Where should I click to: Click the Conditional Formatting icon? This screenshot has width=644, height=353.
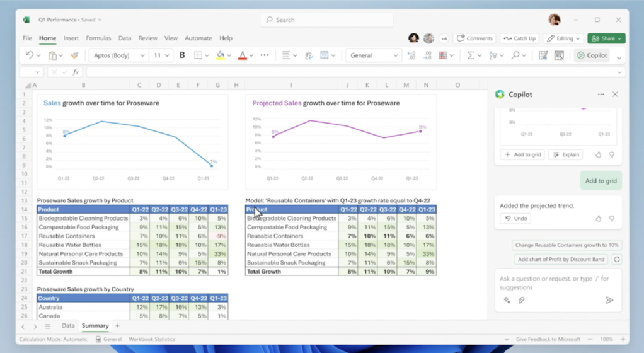pos(443,55)
